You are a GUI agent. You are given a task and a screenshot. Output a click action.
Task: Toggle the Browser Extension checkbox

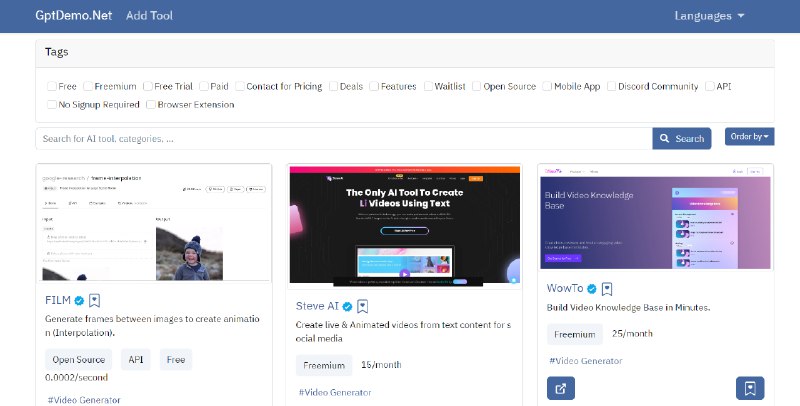tap(151, 104)
